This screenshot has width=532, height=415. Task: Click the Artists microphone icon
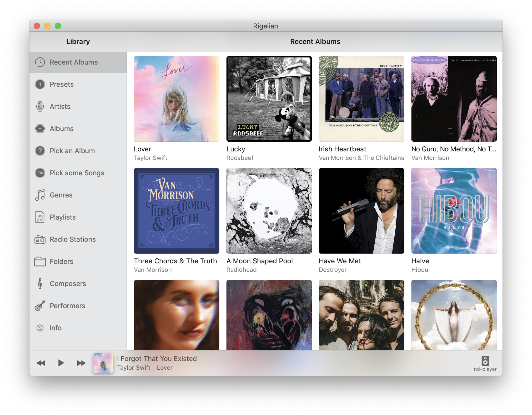pos(40,107)
